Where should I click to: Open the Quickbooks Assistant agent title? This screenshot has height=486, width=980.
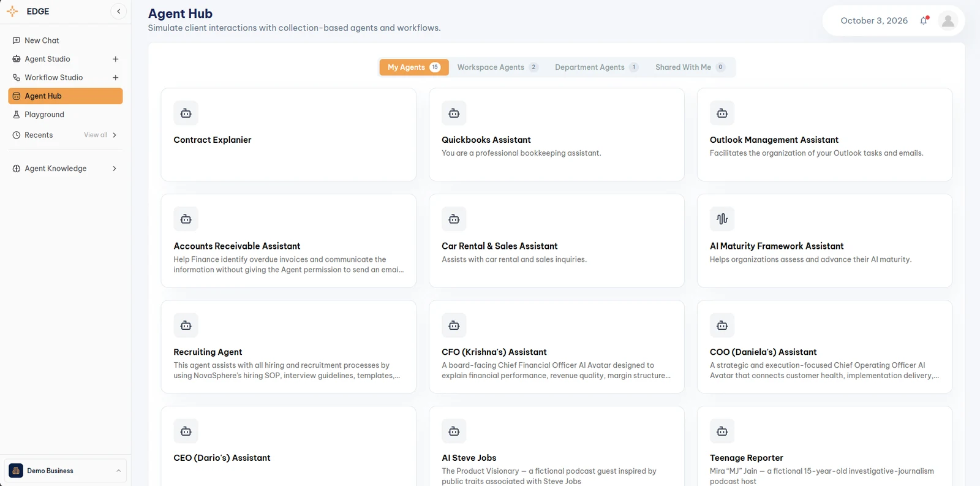click(x=486, y=140)
